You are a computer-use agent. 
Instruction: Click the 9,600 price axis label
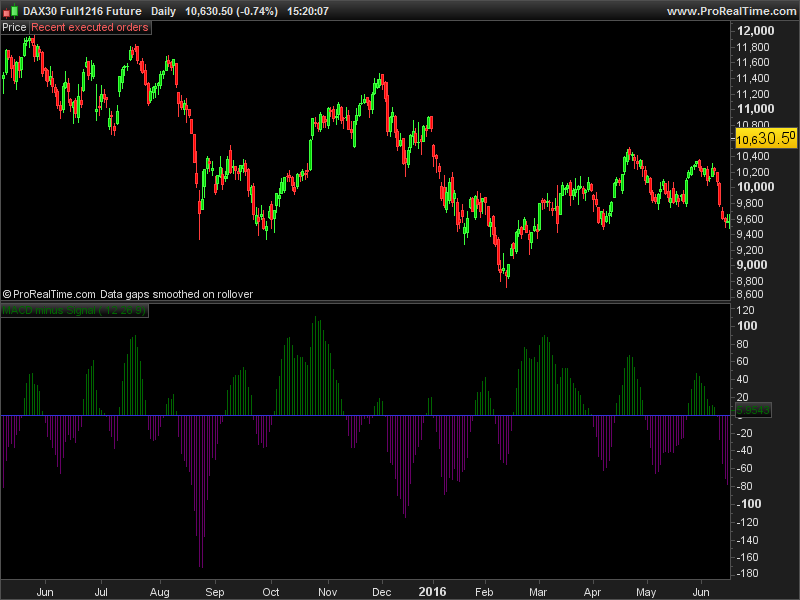tap(749, 219)
